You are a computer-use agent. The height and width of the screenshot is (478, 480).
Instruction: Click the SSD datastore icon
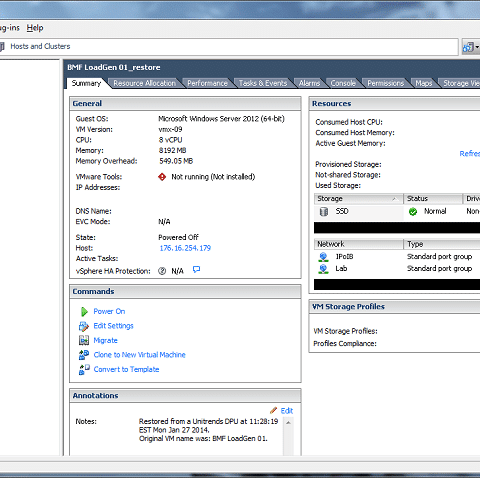324,212
